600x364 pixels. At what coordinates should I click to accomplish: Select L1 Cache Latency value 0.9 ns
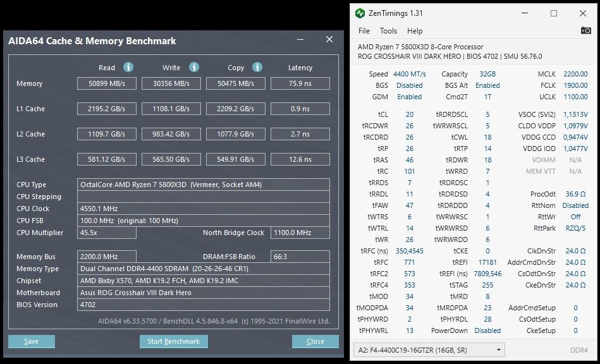point(300,109)
